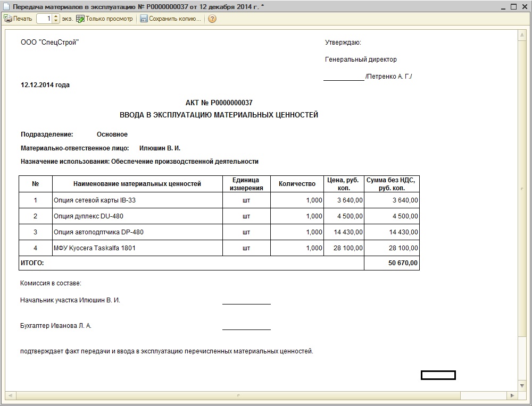Click heading АКТ № Р0000000037
This screenshot has width=532, height=406.
click(x=219, y=103)
